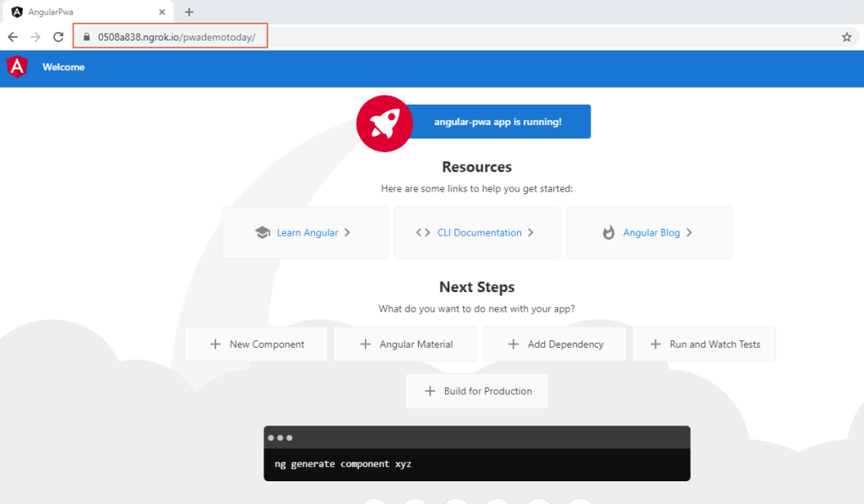Close the AngularPwa tab
864x504 pixels.
pyautogui.click(x=162, y=12)
